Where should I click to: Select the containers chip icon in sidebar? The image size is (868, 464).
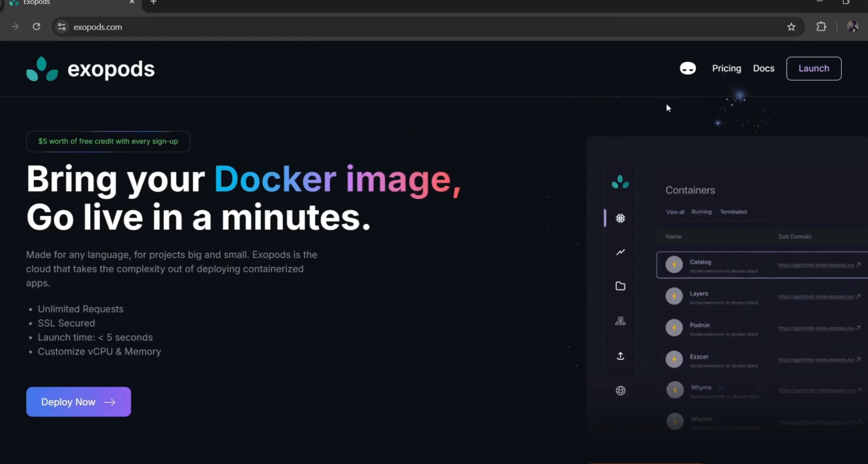(620, 218)
